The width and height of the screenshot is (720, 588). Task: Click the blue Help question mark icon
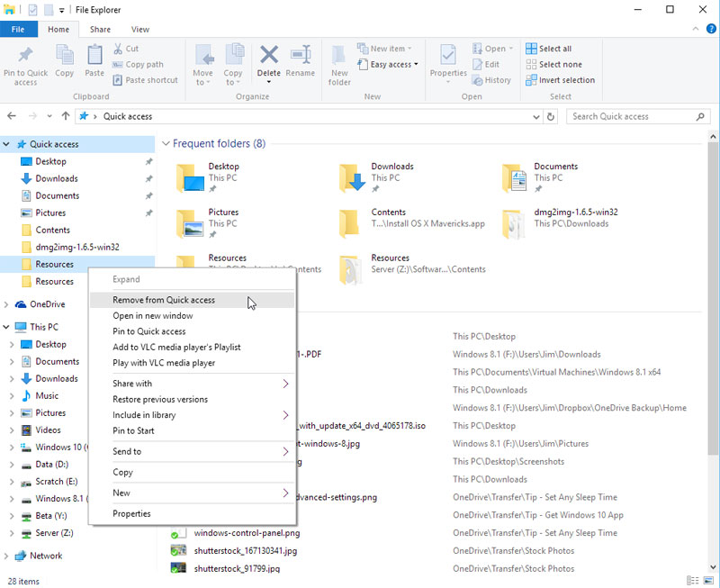pos(711,29)
